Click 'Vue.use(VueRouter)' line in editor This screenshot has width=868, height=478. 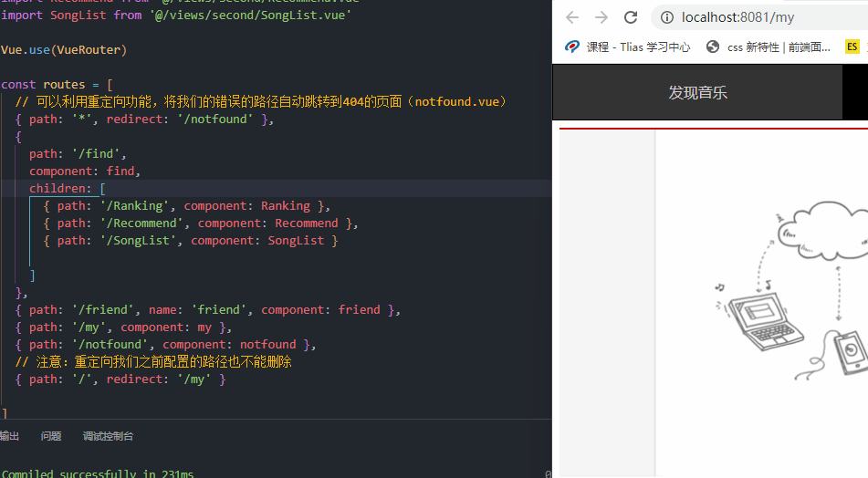click(x=64, y=50)
